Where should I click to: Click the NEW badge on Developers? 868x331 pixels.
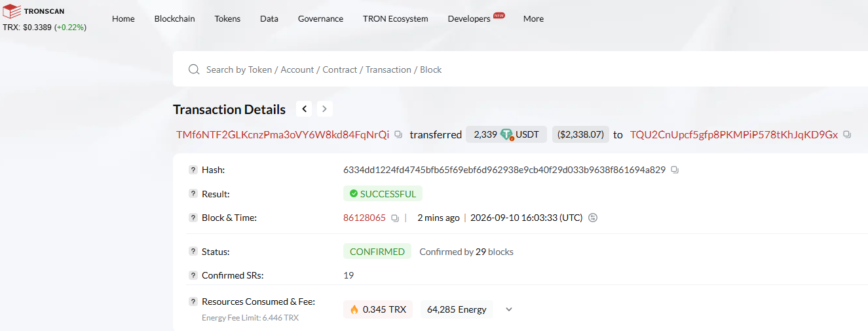(x=499, y=14)
